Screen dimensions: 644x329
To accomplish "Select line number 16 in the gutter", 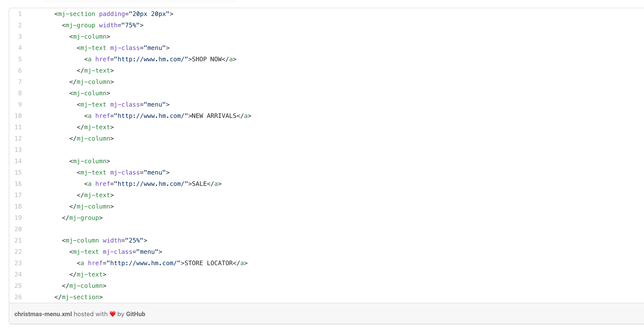I will (18, 184).
